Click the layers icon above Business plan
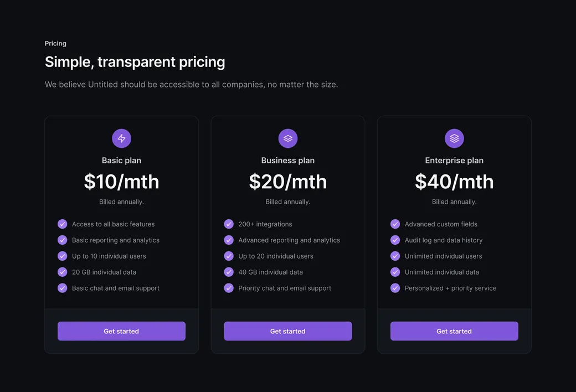This screenshot has width=576, height=392. pos(287,138)
